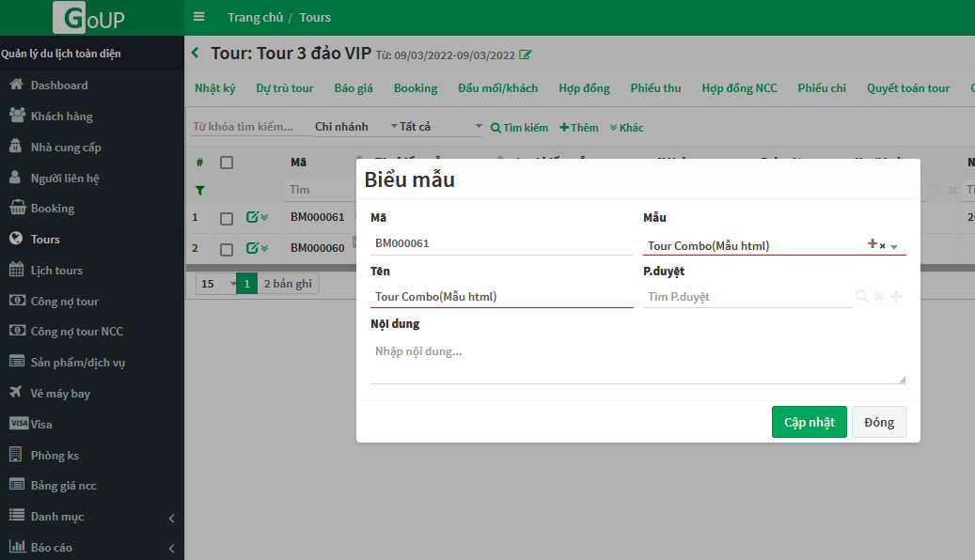
Task: Open Vé máy bay from the sidebar
Action: 60,393
